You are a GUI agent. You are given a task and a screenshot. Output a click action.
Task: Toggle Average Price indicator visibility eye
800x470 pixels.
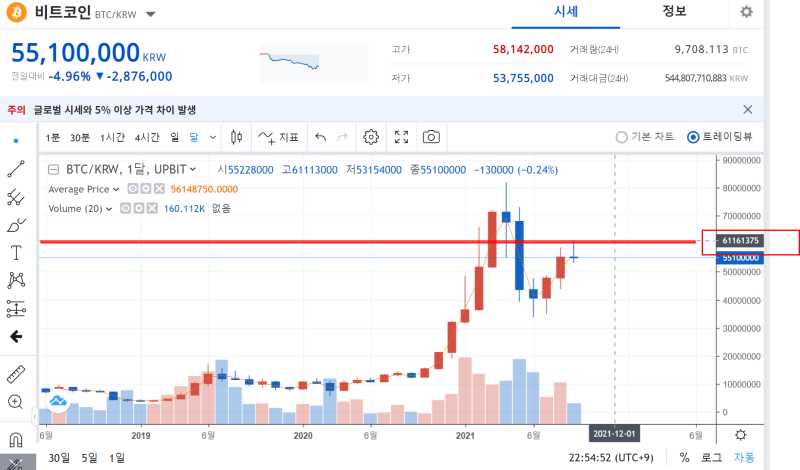133,189
